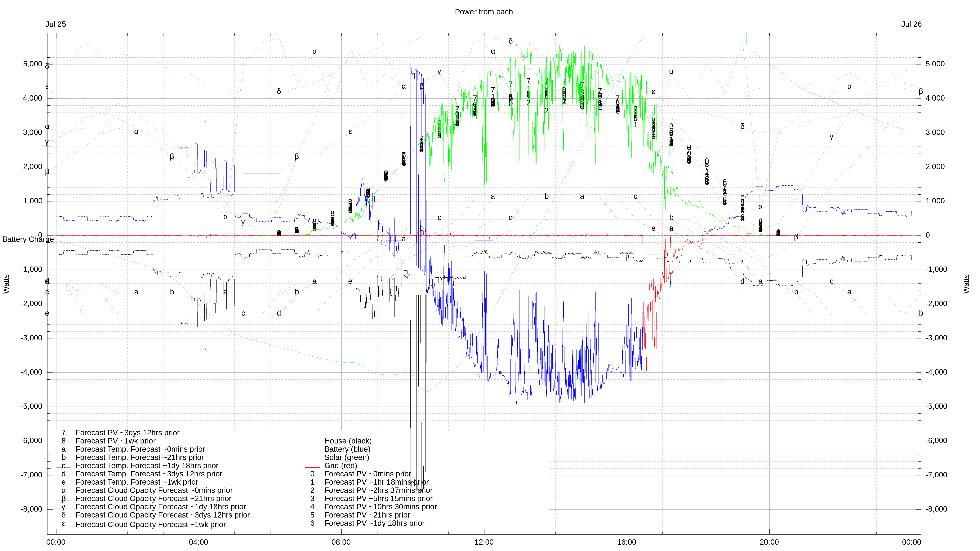The image size is (980, 551).
Task: Select legend "Forecast Temp. Forecast ~1dy 18hrs prior"
Action: click(x=147, y=465)
